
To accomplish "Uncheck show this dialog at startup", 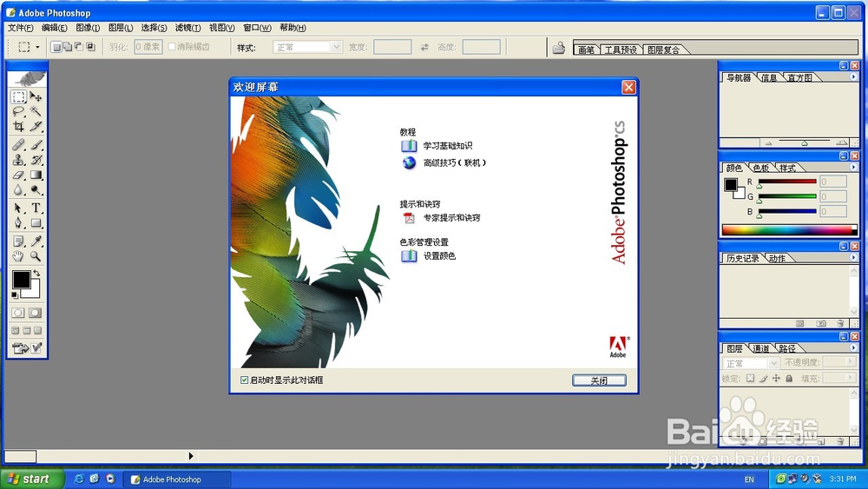I will pos(244,380).
